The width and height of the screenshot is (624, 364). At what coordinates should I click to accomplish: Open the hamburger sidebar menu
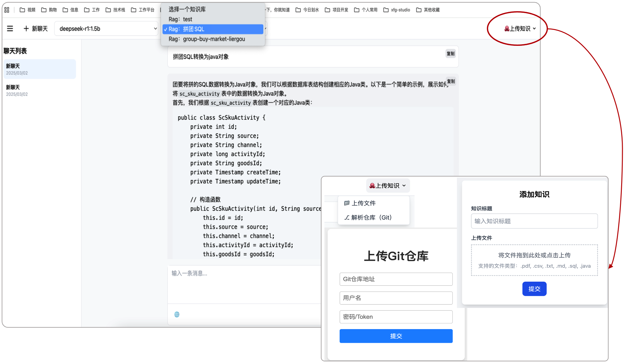(x=10, y=29)
